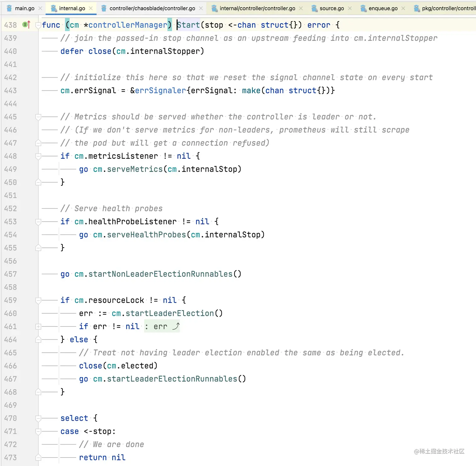The width and height of the screenshot is (476, 466).
Task: Close the internal.go tab
Action: (91, 8)
